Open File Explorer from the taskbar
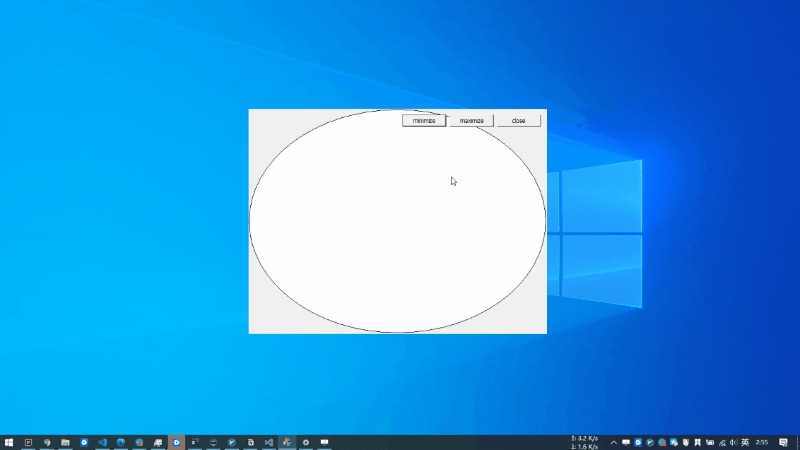 tap(65, 442)
